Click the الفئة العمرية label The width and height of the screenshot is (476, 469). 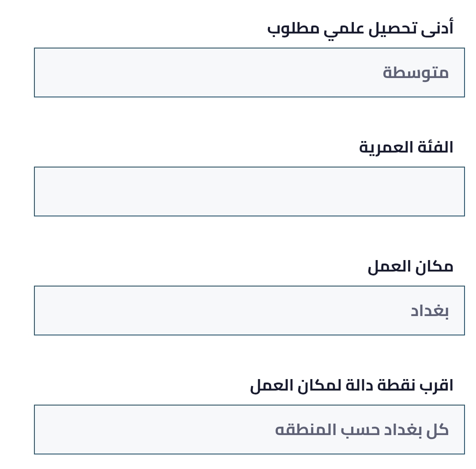tap(406, 147)
